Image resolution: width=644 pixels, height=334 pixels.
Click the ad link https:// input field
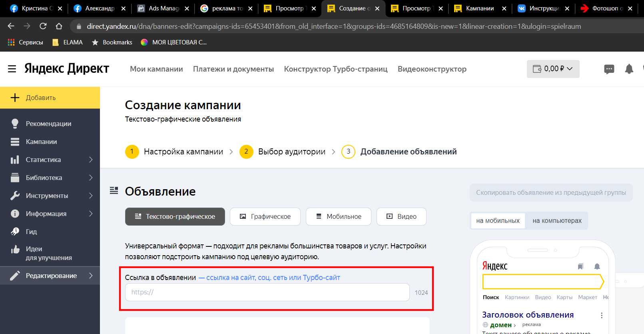(x=267, y=292)
